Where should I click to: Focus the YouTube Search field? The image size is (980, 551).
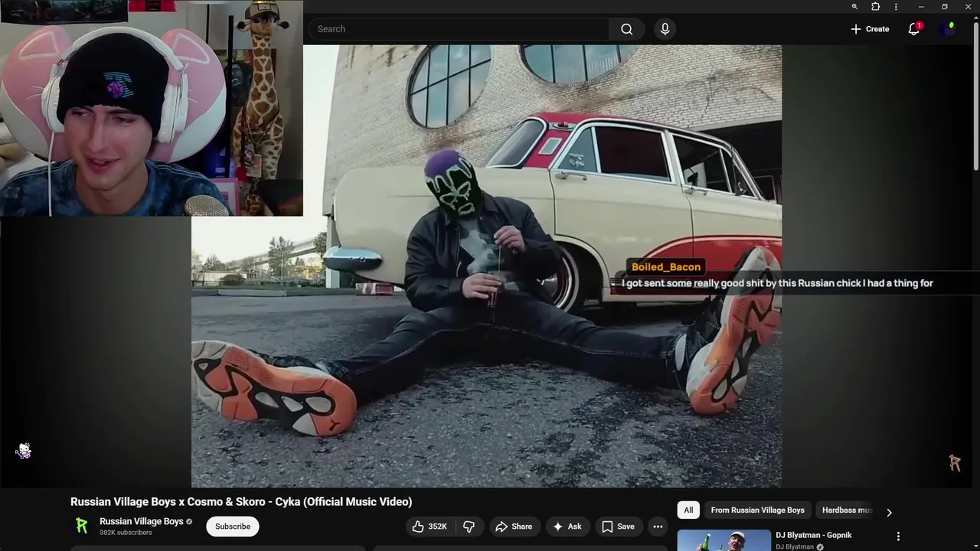(458, 29)
